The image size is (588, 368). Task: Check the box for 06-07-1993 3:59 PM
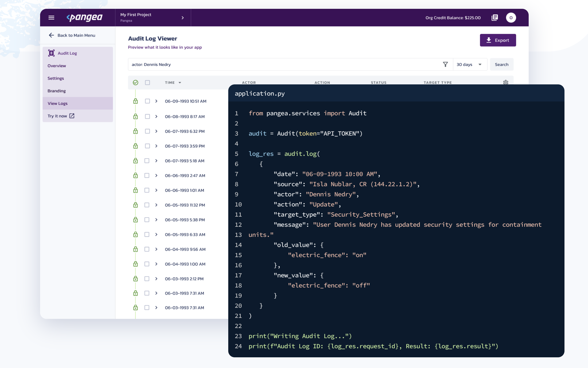click(x=147, y=146)
